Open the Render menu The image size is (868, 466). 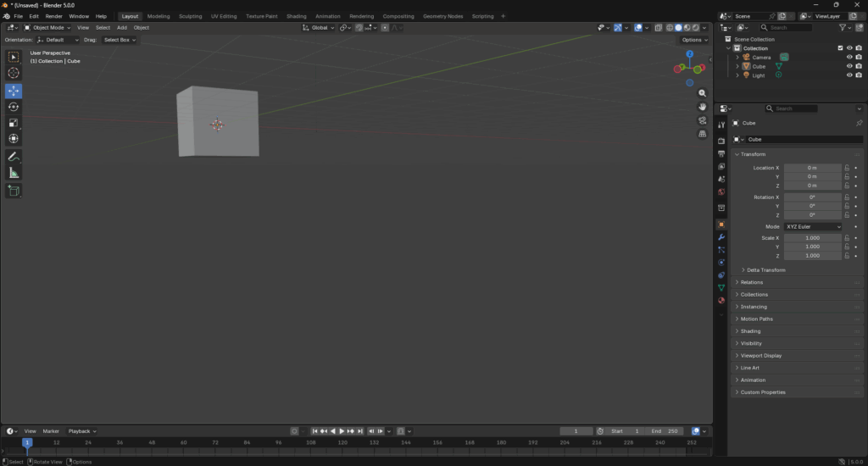tap(53, 16)
